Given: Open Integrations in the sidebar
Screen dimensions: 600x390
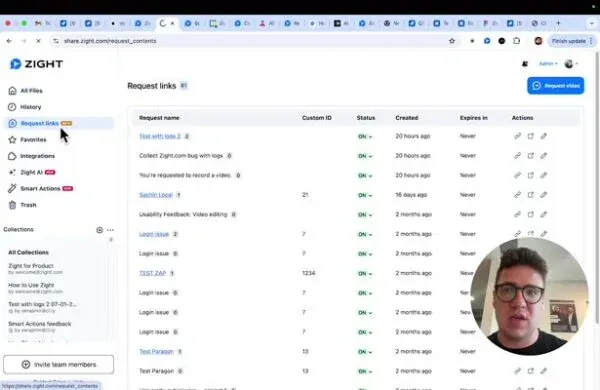Looking at the screenshot, I should [31, 156].
